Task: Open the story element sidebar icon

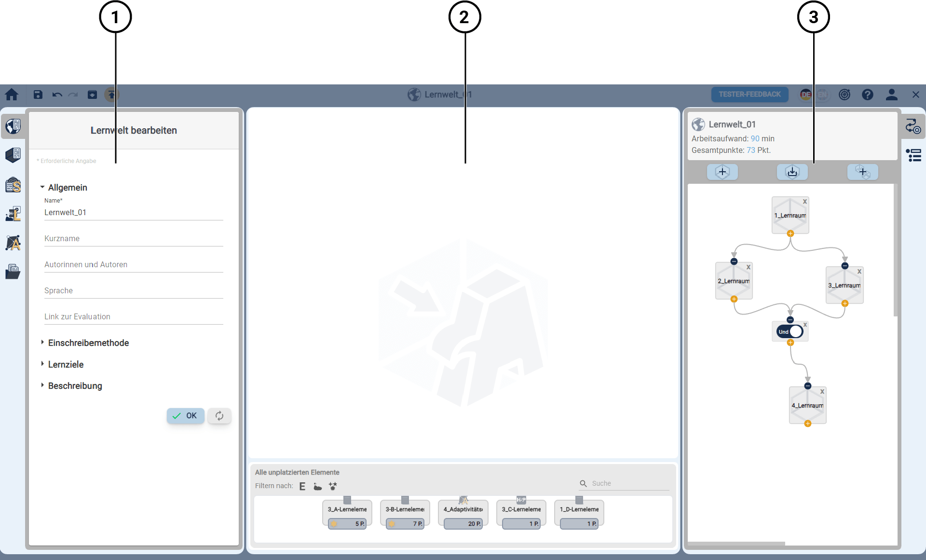Action: point(13,185)
